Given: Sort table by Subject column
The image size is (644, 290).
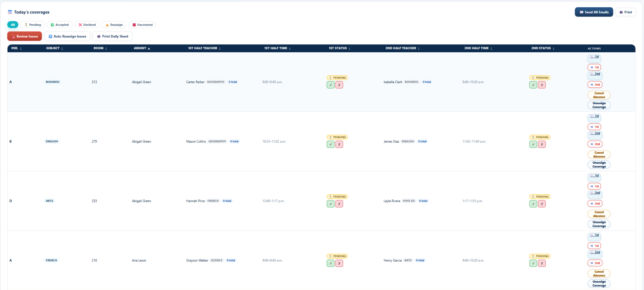Looking at the screenshot, I should (x=55, y=48).
